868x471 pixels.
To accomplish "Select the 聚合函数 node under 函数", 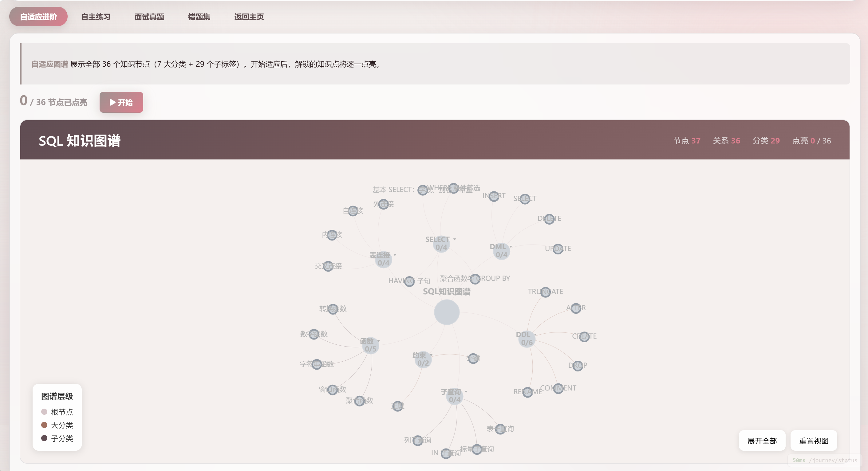I will (360, 401).
